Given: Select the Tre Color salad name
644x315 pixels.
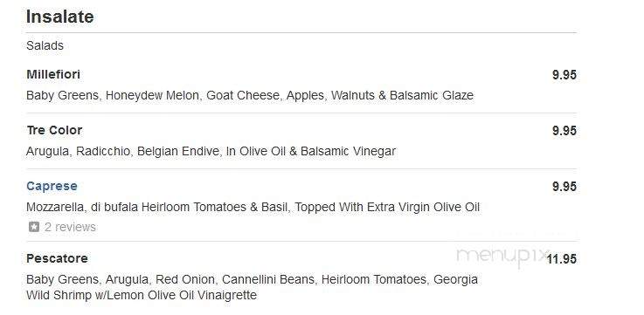Looking at the screenshot, I should [54, 130].
